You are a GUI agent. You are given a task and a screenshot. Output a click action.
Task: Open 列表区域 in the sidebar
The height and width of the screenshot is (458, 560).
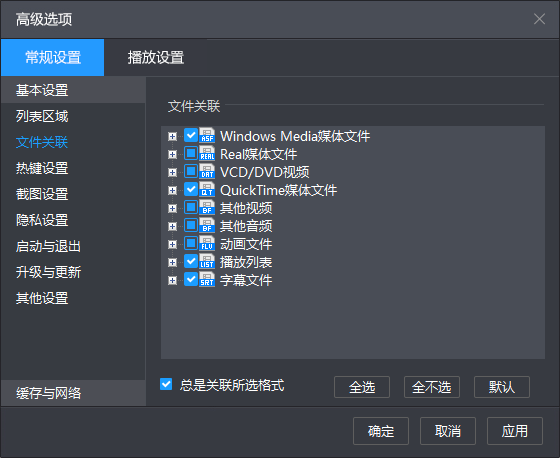point(73,116)
